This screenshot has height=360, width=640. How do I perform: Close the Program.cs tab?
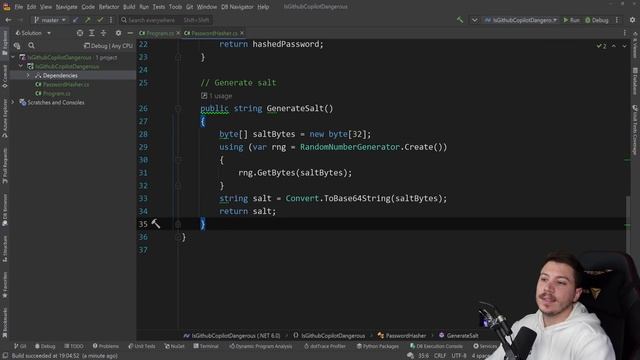pyautogui.click(x=178, y=33)
